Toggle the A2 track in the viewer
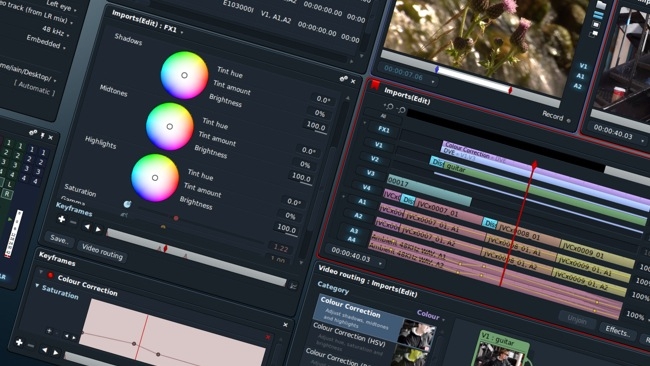The width and height of the screenshot is (650, 366). 577,86
